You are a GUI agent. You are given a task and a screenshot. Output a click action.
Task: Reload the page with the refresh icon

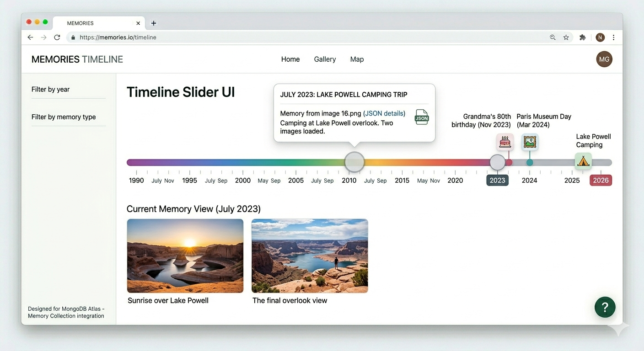click(57, 37)
